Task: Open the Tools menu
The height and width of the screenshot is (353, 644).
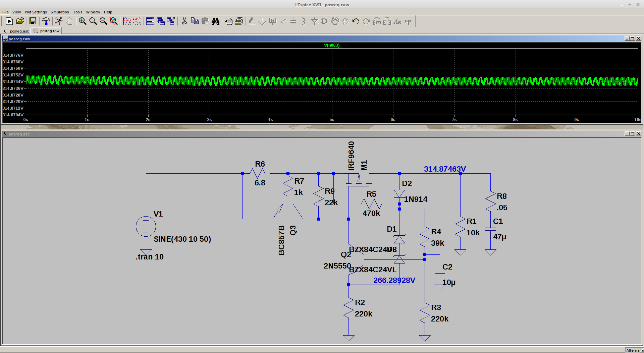Action: [x=77, y=12]
